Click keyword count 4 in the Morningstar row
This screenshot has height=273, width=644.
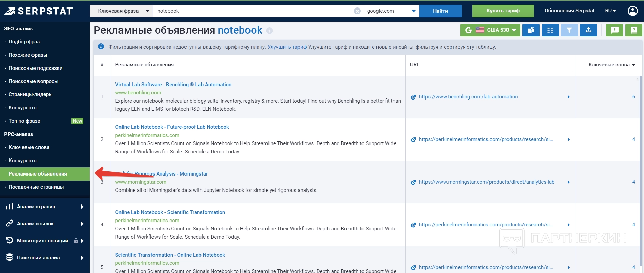click(x=634, y=182)
